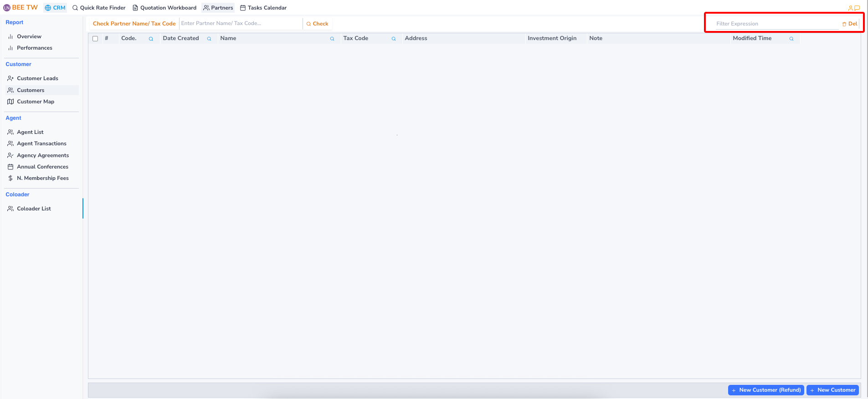
Task: Click the New Customer button
Action: coord(832,390)
